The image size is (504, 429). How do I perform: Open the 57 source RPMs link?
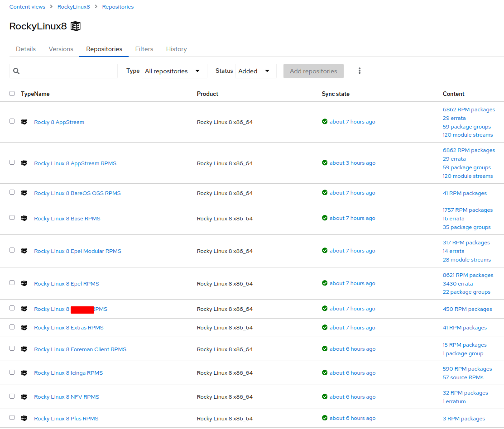coord(463,377)
